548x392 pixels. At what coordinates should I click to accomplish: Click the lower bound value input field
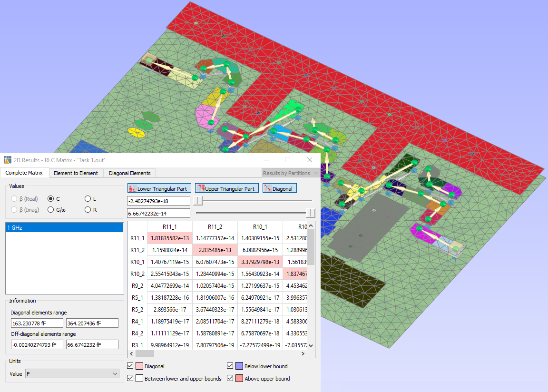pos(158,201)
